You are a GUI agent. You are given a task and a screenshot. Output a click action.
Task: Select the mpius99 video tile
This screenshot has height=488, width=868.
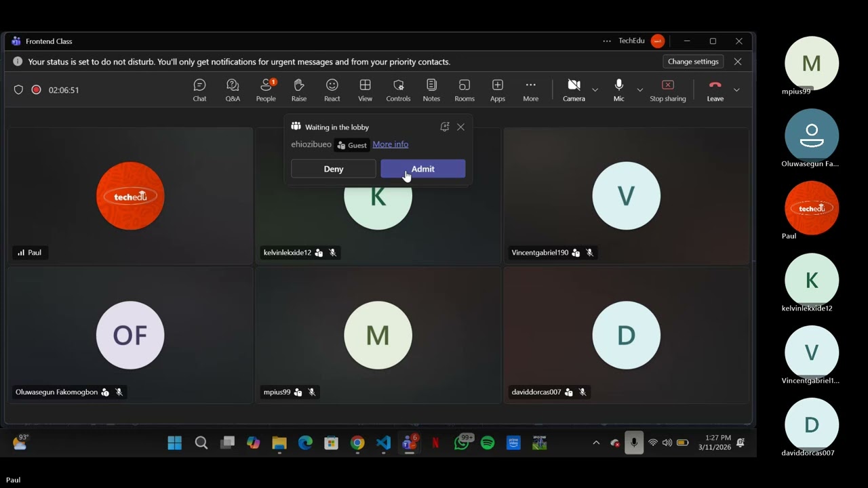pos(378,335)
